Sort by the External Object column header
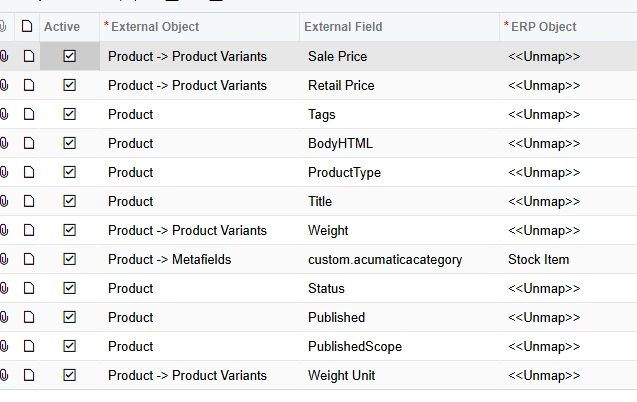The height and width of the screenshot is (402, 637). (154, 27)
